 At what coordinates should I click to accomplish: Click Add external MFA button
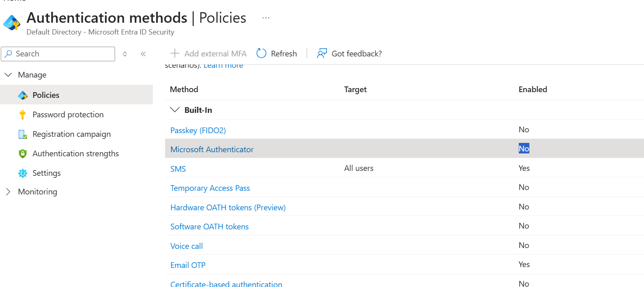(209, 54)
